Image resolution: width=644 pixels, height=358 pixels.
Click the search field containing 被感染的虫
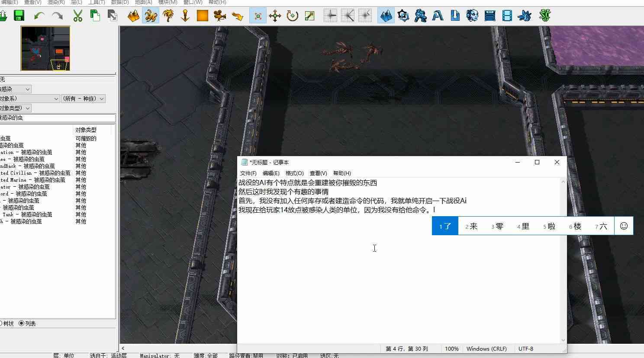click(57, 118)
